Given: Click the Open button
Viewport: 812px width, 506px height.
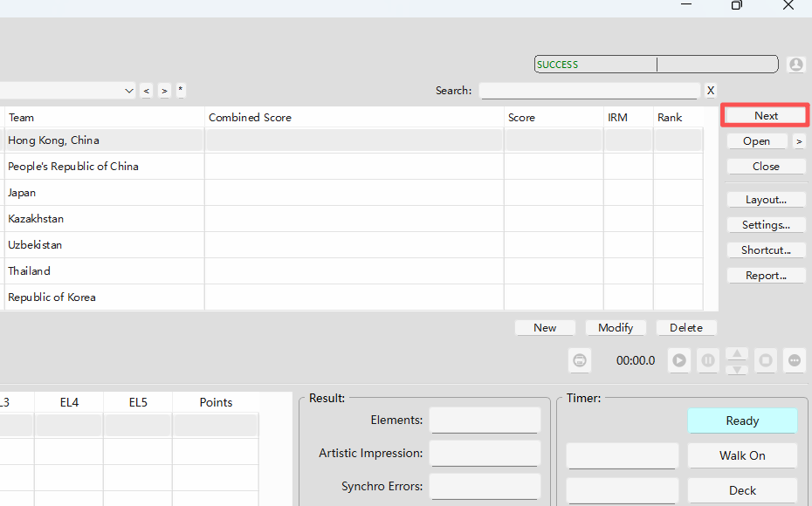Looking at the screenshot, I should (757, 141).
